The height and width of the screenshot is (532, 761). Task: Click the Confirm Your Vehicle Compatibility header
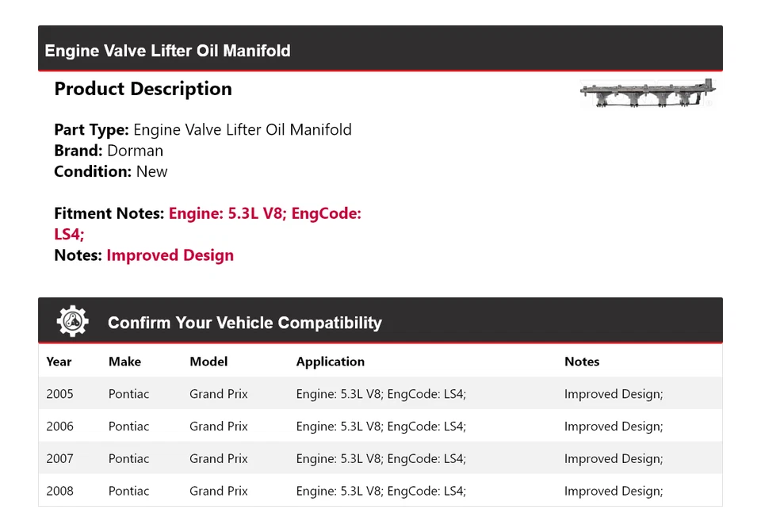(x=245, y=323)
